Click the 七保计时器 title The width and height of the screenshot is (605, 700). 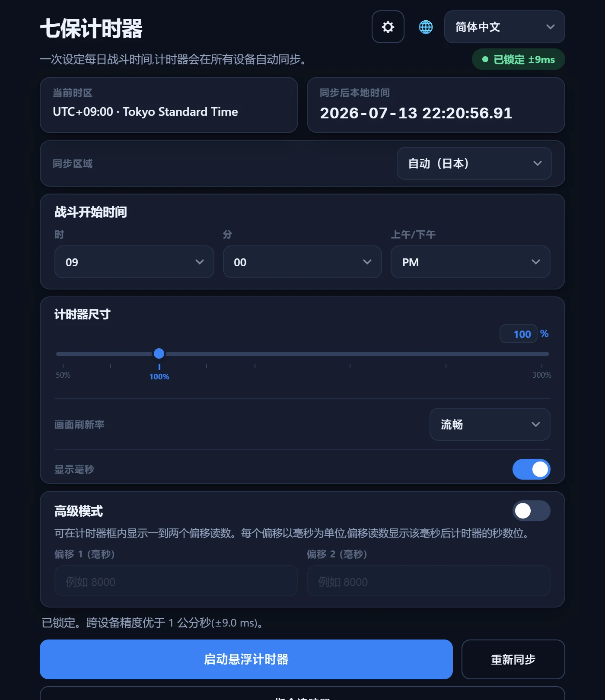click(91, 29)
